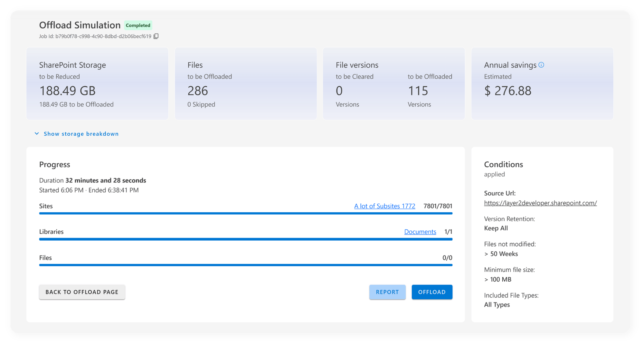The image size is (644, 347).
Task: Open the Documents library link
Action: tap(420, 232)
